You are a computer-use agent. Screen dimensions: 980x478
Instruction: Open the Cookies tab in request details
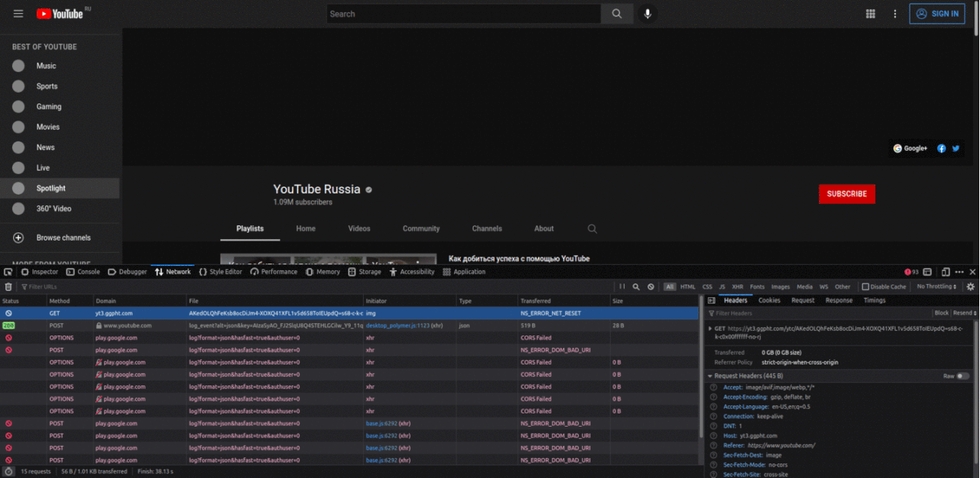tap(769, 300)
